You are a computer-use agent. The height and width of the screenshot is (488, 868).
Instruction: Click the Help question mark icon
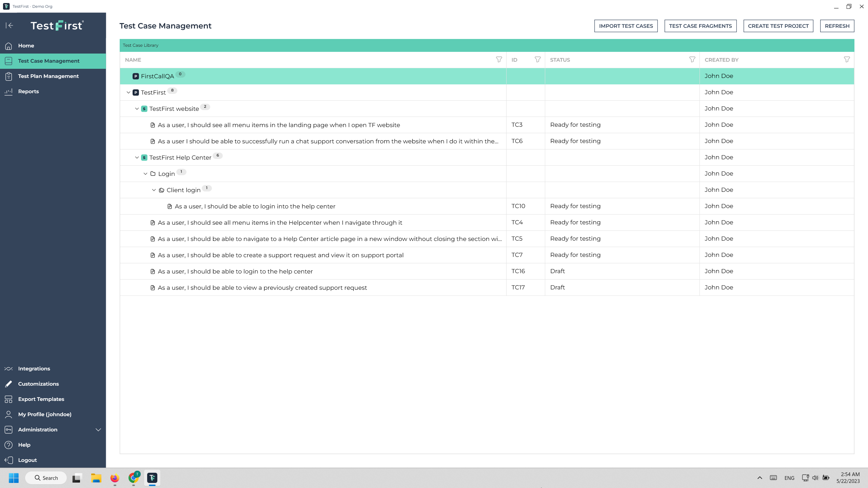pos(9,445)
